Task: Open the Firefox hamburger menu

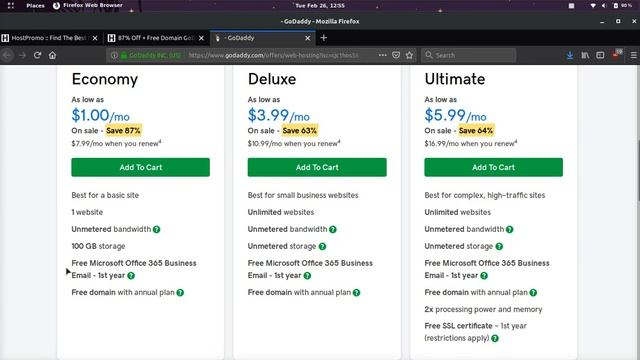Action: tap(633, 55)
